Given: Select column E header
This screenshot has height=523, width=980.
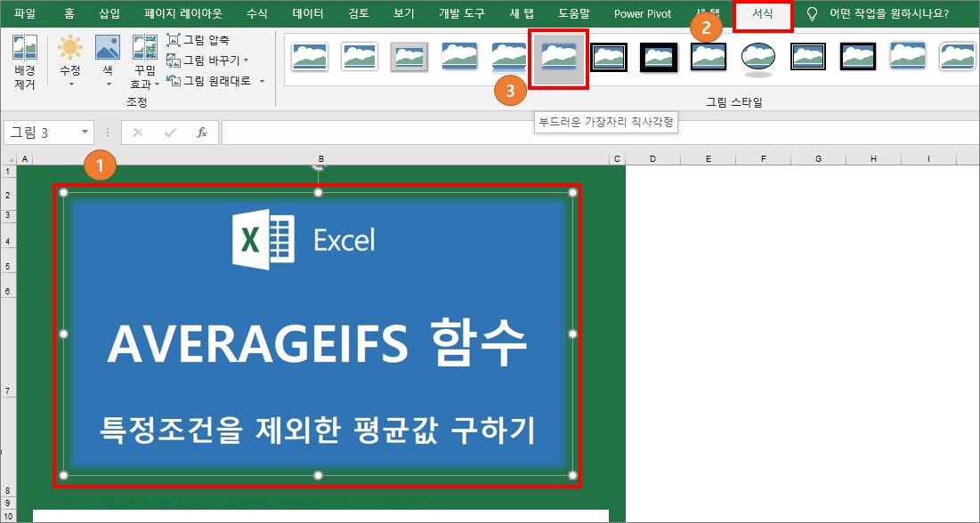Looking at the screenshot, I should [x=709, y=159].
